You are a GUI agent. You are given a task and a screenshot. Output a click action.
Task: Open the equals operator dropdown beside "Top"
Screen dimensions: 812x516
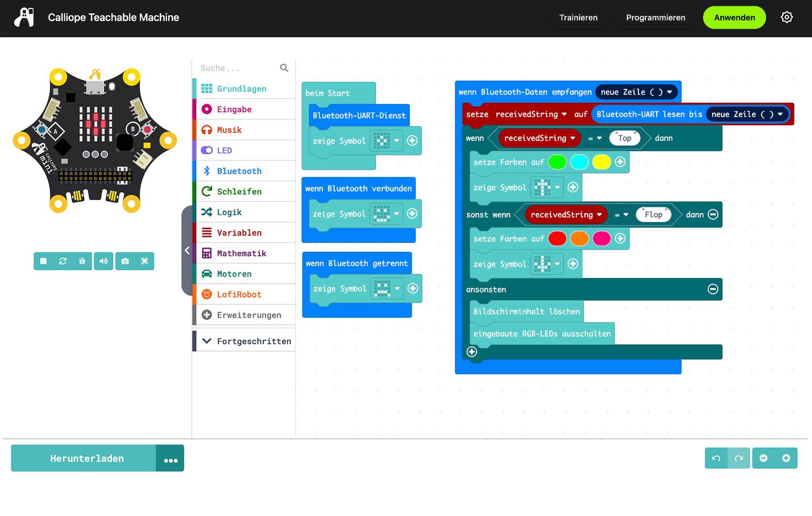595,139
